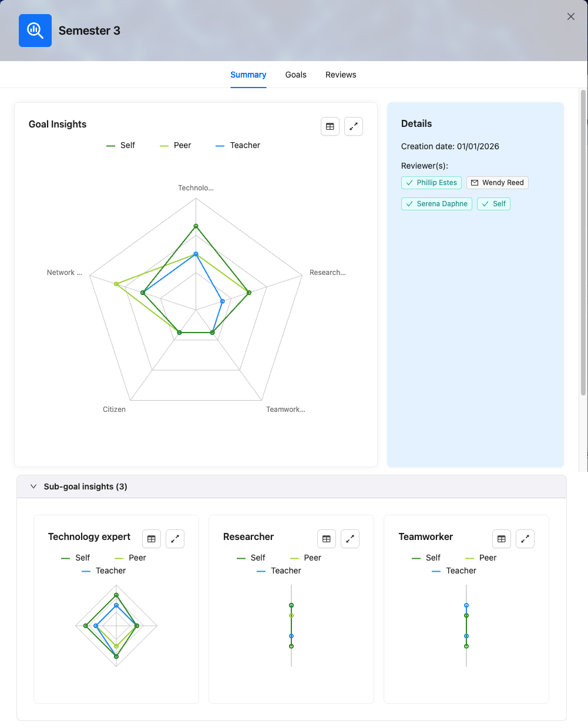The image size is (588, 728).
Task: Toggle Teacher series in Goal Insights legend
Action: point(238,145)
